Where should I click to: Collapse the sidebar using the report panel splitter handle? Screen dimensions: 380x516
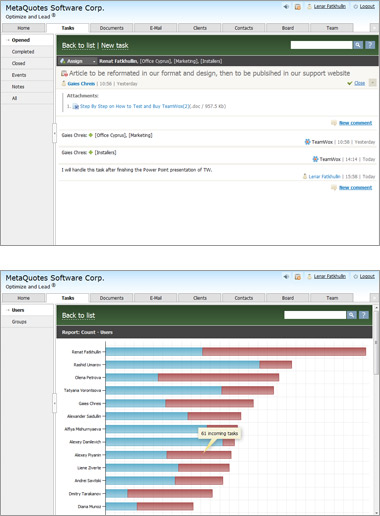(54, 403)
